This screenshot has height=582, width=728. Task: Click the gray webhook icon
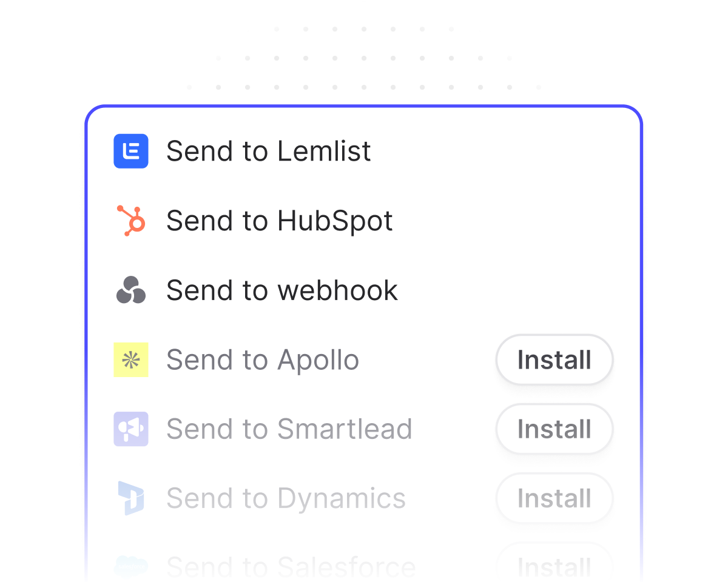click(131, 290)
